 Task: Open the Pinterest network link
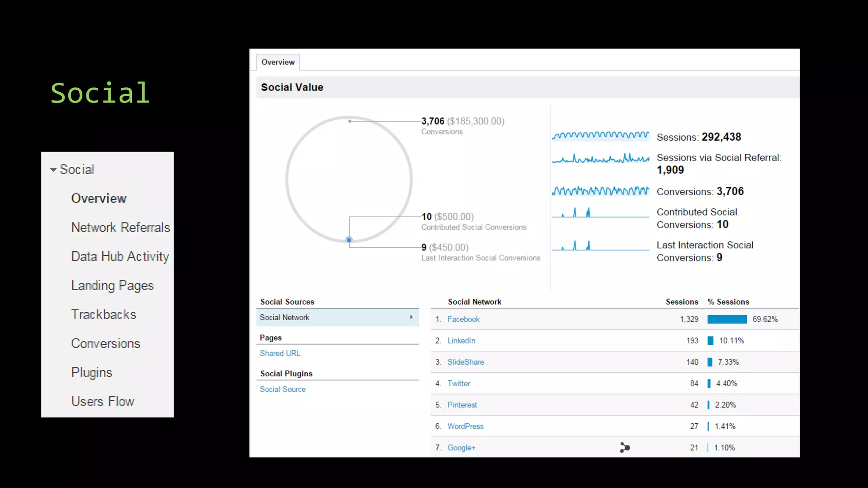462,405
